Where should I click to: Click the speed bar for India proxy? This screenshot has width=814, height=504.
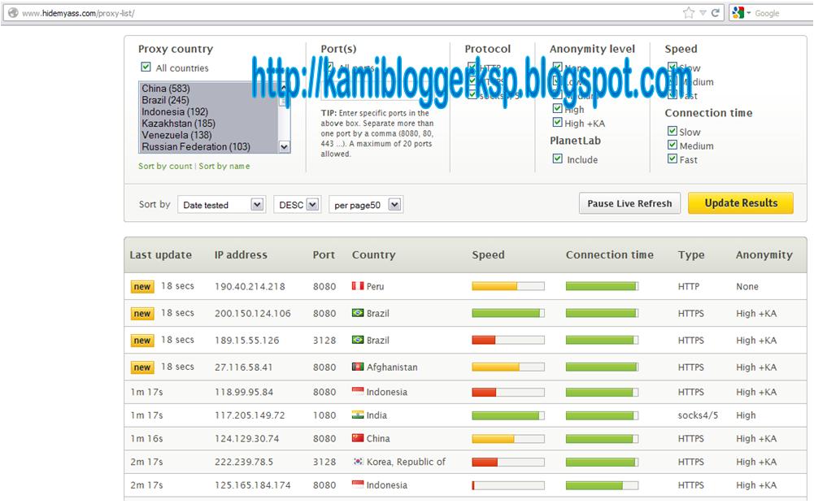coord(508,415)
